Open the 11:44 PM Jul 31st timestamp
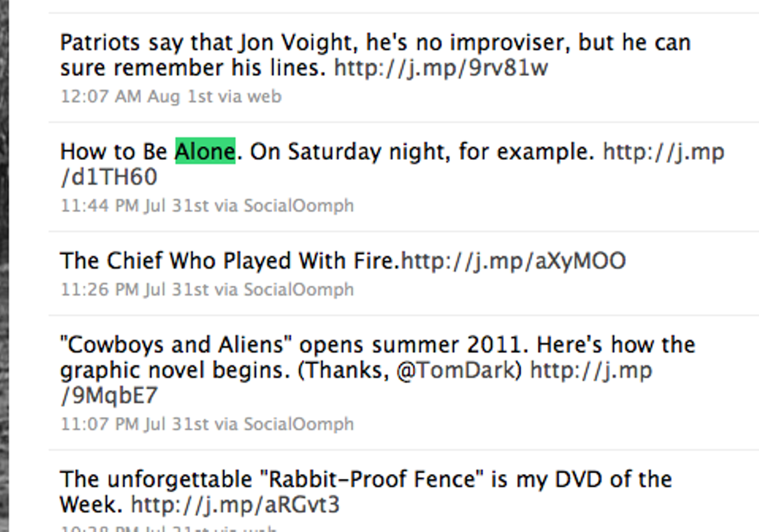This screenshot has height=532, width=759. 135,206
